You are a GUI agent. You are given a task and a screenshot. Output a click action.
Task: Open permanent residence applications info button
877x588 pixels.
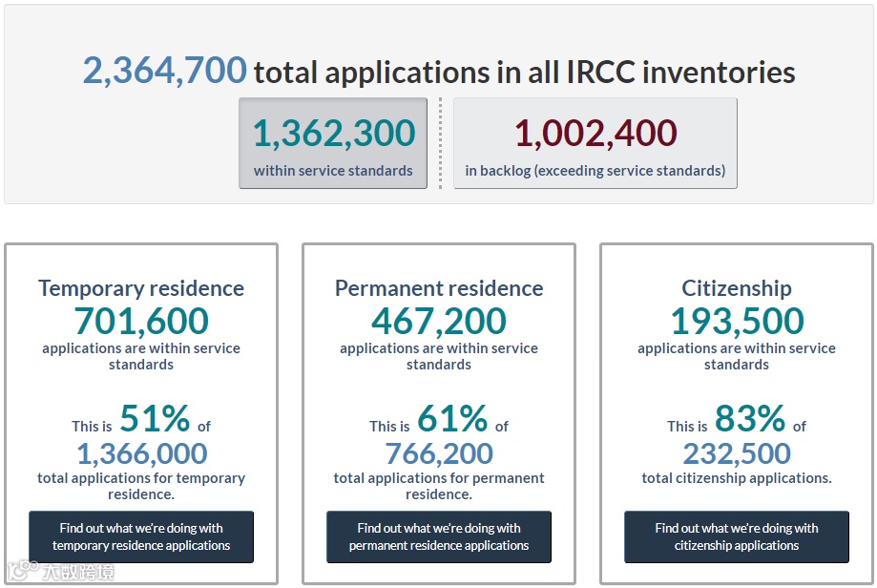(439, 536)
